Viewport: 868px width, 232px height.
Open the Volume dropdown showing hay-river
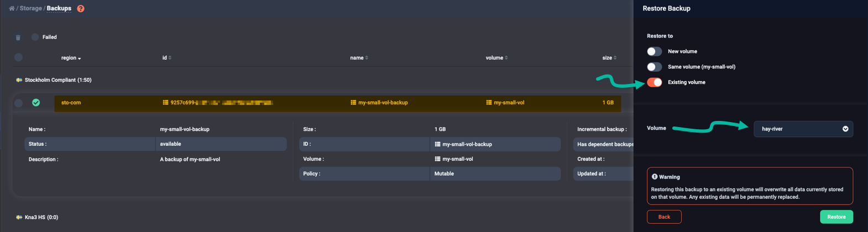click(x=803, y=129)
